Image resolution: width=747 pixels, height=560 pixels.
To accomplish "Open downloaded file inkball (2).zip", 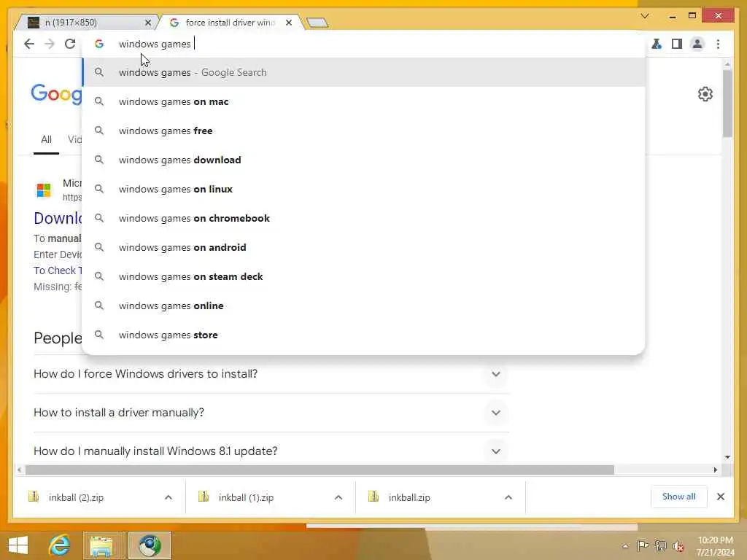I will [x=76, y=497].
